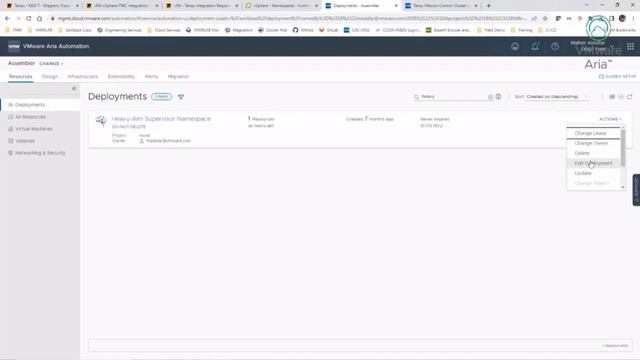Image resolution: width=640 pixels, height=360 pixels.
Task: Open Networking & Security in sidebar
Action: point(40,153)
